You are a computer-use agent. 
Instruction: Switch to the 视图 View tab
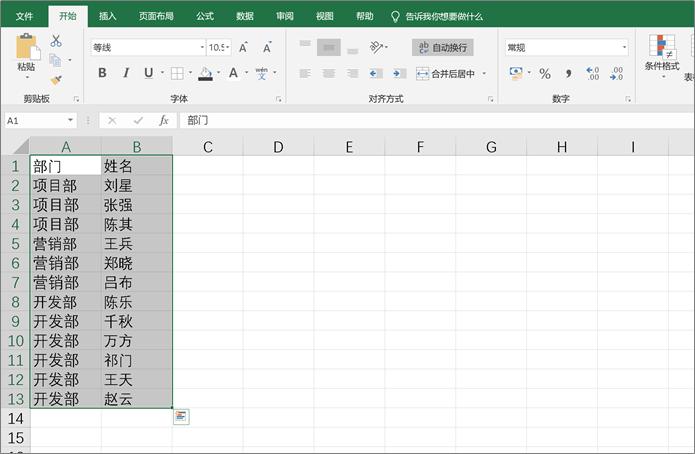click(324, 16)
